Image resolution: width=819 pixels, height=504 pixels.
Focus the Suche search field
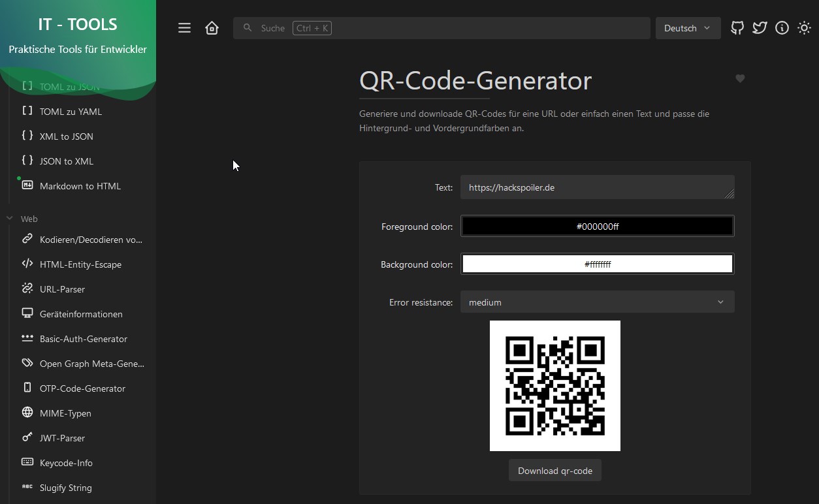tap(442, 28)
